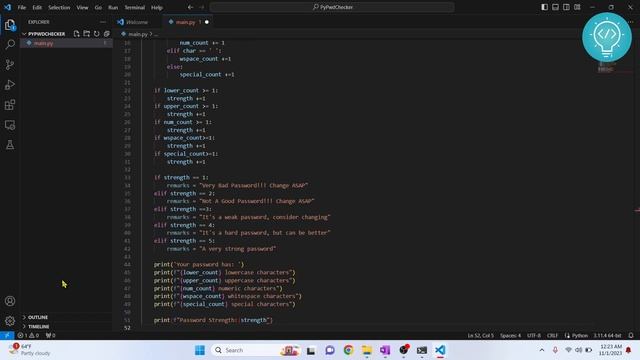Viewport: 640px width, 360px height.
Task: Open the Testing flask view
Action: click(x=10, y=145)
